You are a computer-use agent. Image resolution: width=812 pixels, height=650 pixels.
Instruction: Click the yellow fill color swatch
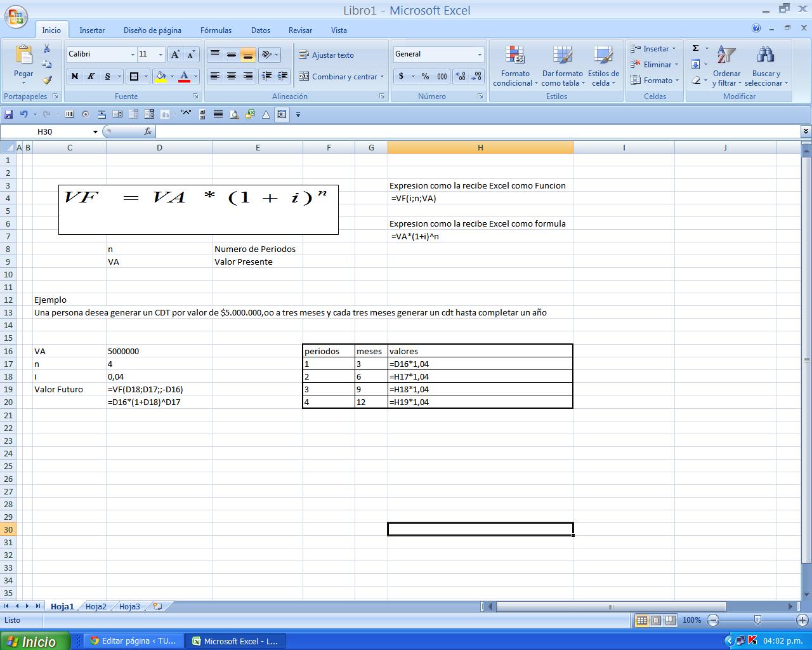pos(160,77)
